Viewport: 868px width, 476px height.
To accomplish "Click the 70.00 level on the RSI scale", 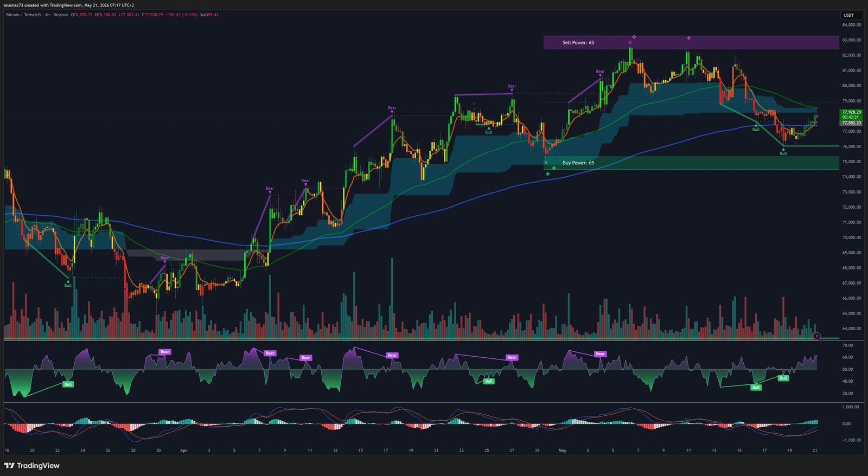I will click(x=847, y=345).
